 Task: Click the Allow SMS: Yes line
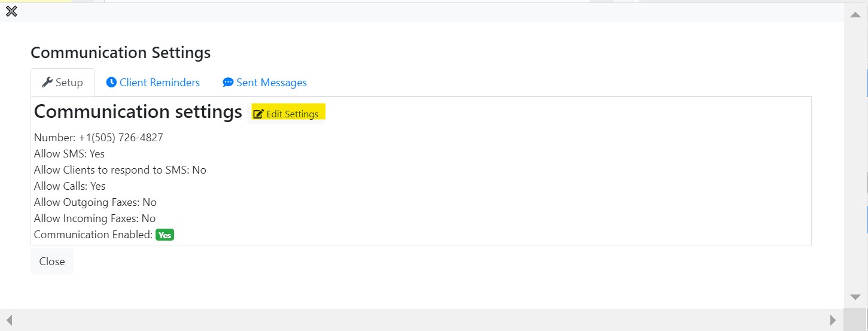click(69, 154)
